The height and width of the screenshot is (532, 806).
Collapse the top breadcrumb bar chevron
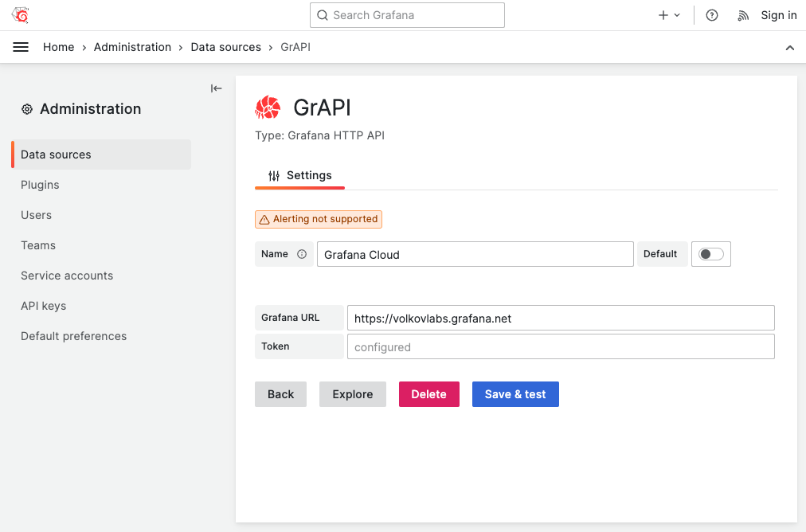(x=790, y=48)
